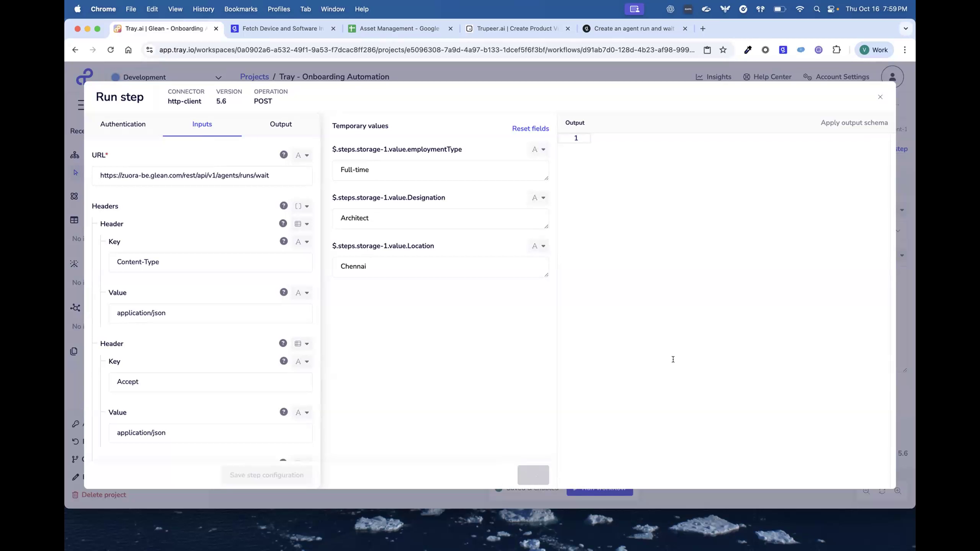Open Chrome extensions puzzle icon
This screenshot has height=551, width=980.
(x=836, y=50)
